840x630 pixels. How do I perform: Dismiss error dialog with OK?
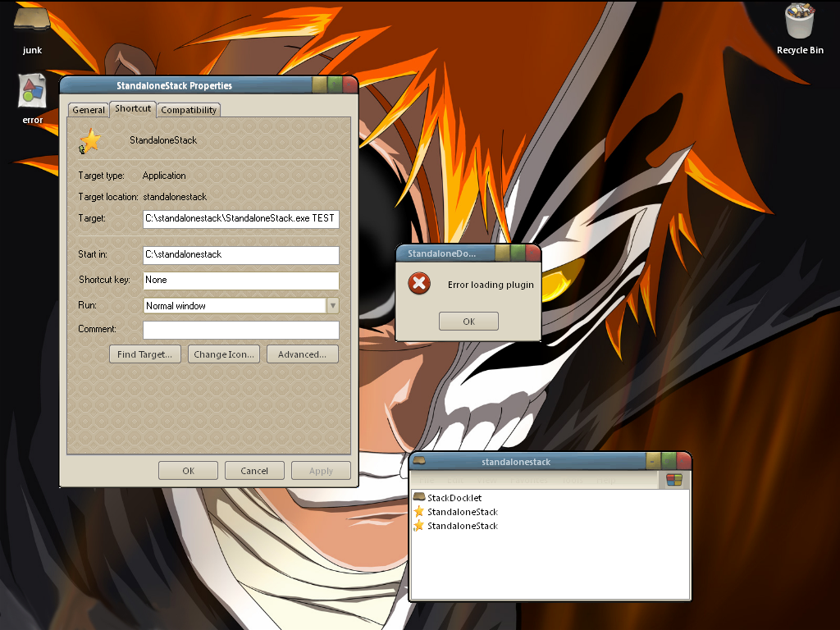coord(468,321)
